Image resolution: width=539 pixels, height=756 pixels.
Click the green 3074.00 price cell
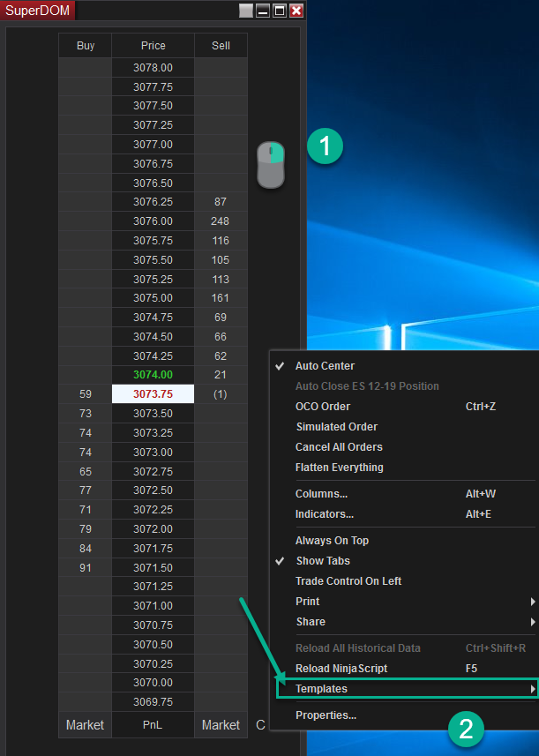153,375
